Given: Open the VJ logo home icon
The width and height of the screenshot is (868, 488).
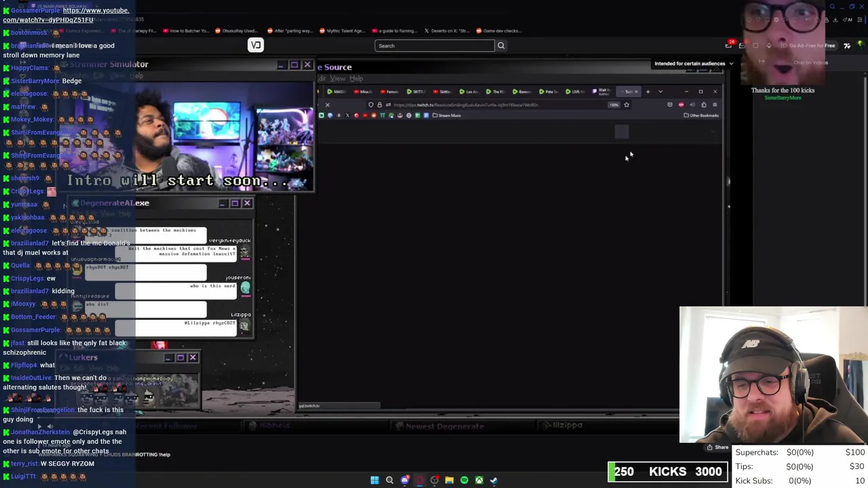Looking at the screenshot, I should click(x=256, y=45).
